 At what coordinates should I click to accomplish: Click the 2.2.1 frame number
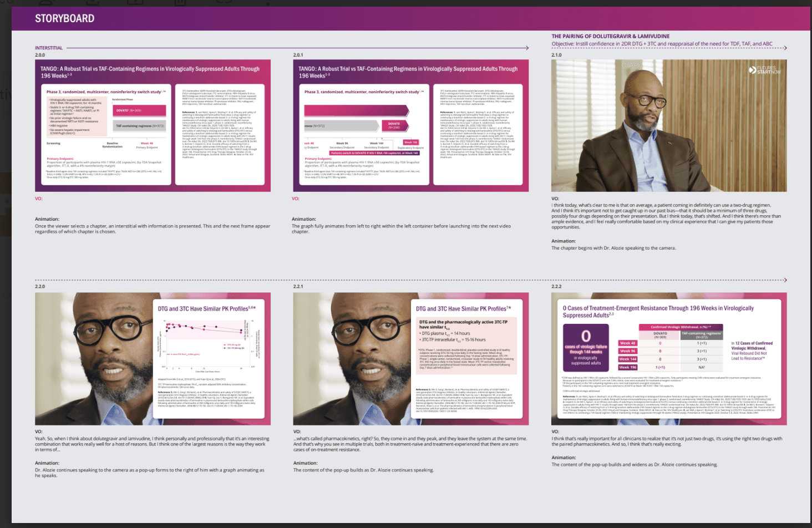pos(298,287)
